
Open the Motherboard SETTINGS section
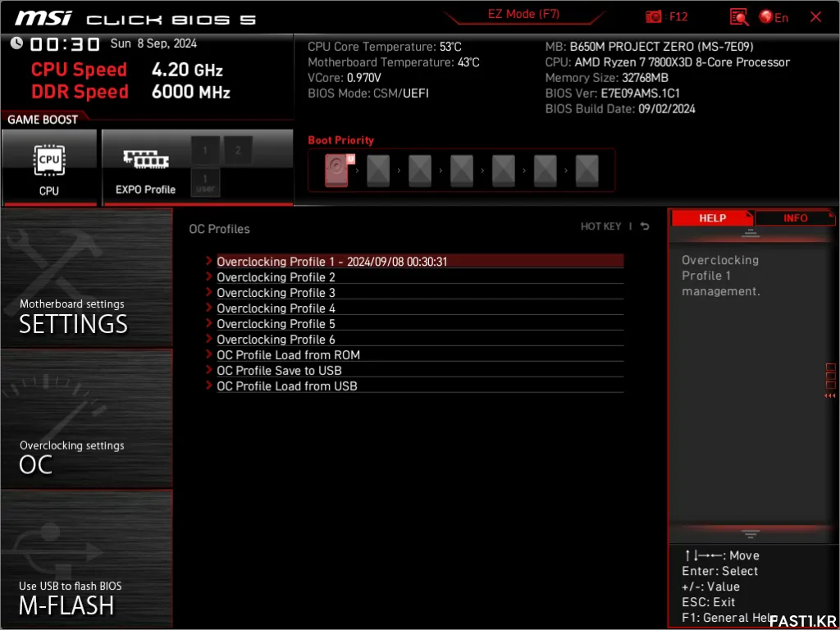click(x=87, y=278)
